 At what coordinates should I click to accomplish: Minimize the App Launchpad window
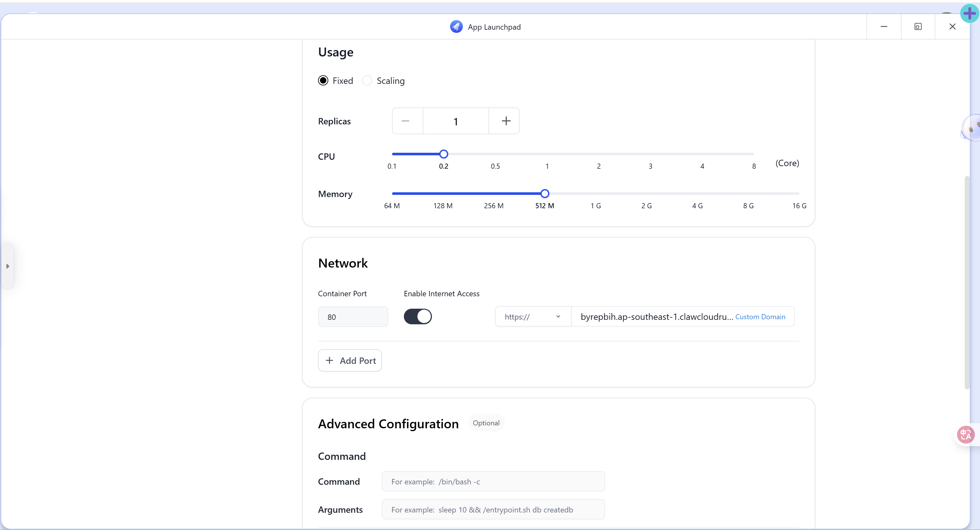883,26
